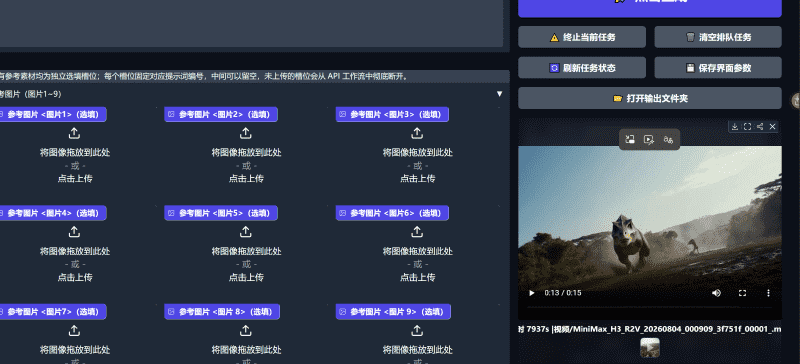Click 终止当前任务 button
800x364 pixels.
[582, 37]
